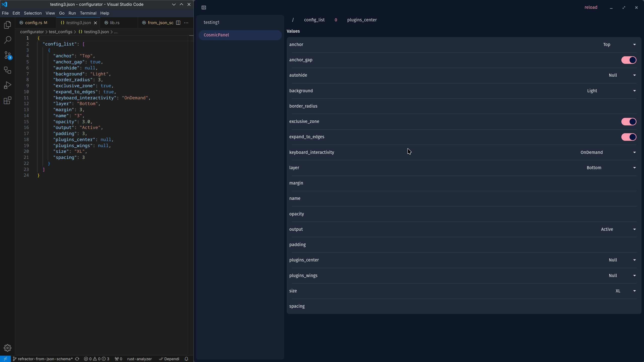The height and width of the screenshot is (362, 644).
Task: Open the Explorer view in activity bar
Action: (8, 25)
